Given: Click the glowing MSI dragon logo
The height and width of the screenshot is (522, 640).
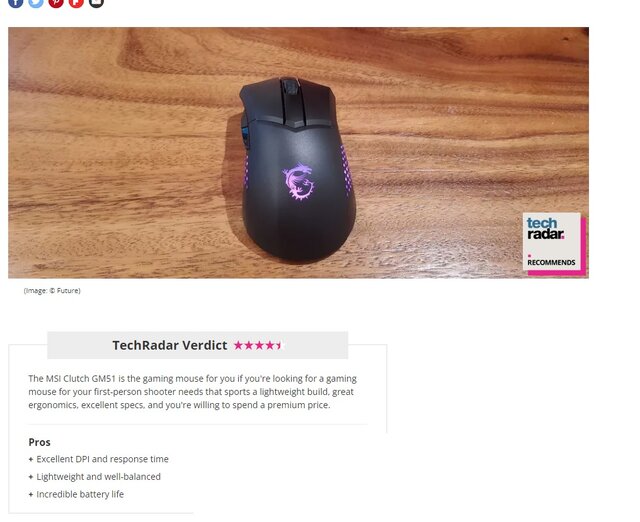Looking at the screenshot, I should [x=298, y=181].
